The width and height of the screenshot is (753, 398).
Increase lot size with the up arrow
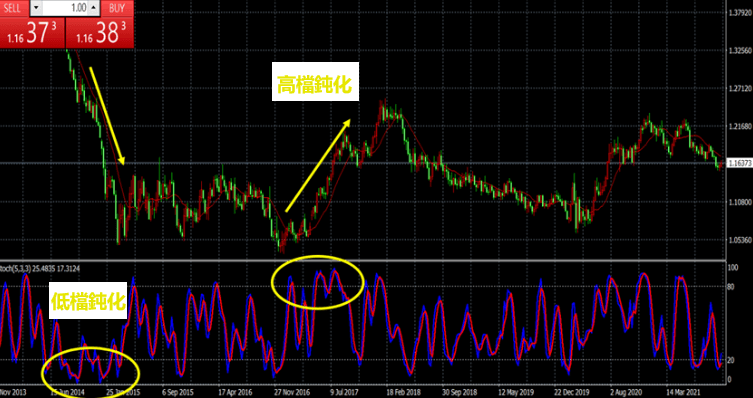(94, 8)
